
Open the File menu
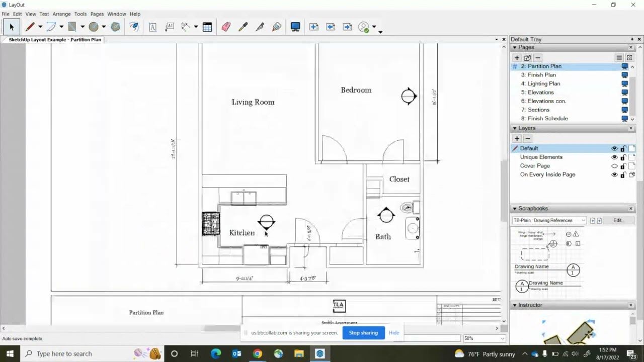[6, 14]
